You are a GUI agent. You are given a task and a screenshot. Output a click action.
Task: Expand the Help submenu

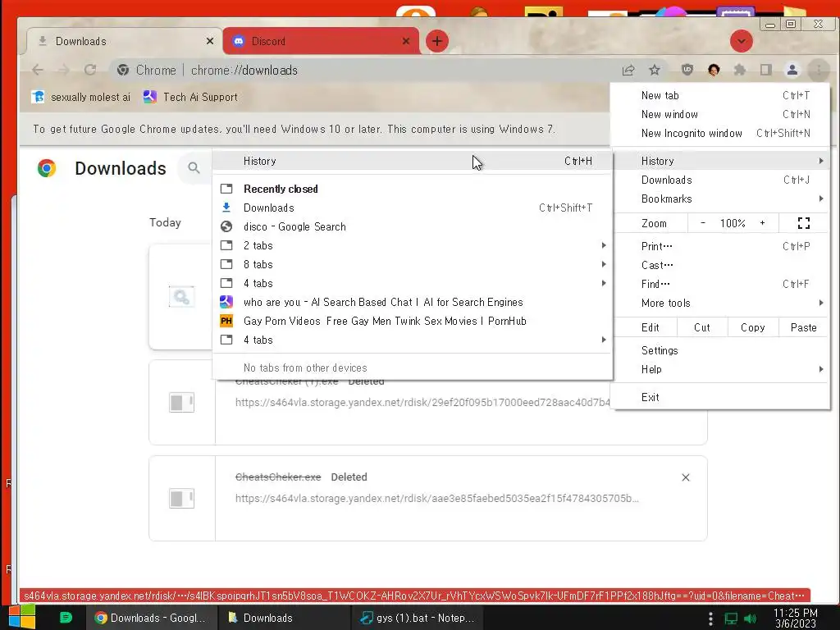pyautogui.click(x=720, y=369)
